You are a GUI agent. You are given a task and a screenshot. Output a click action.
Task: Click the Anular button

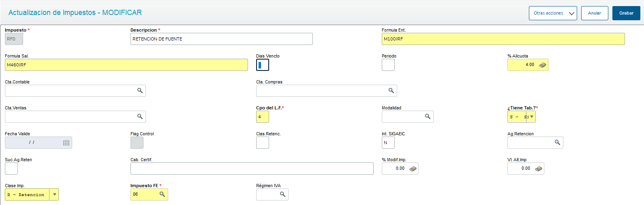(x=595, y=13)
